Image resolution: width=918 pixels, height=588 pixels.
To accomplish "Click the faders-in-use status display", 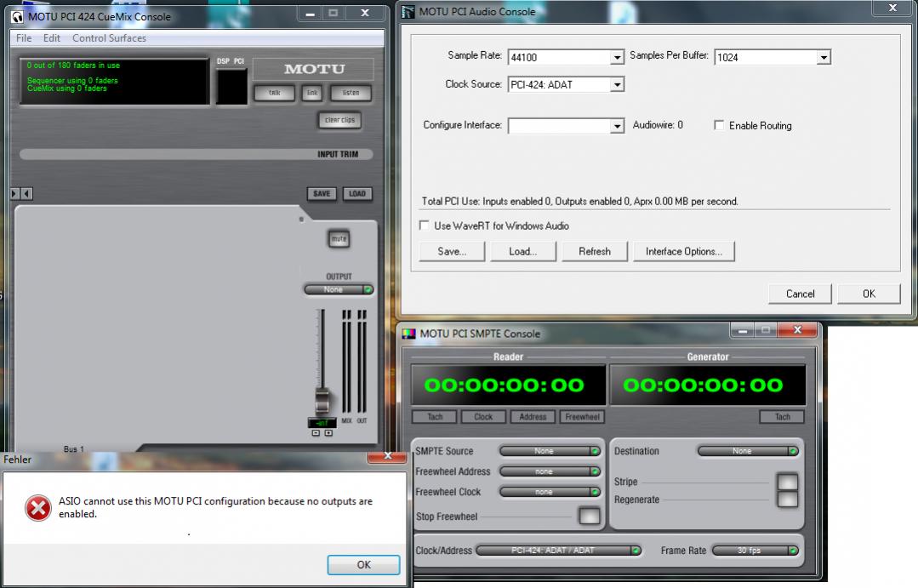I will pos(115,82).
